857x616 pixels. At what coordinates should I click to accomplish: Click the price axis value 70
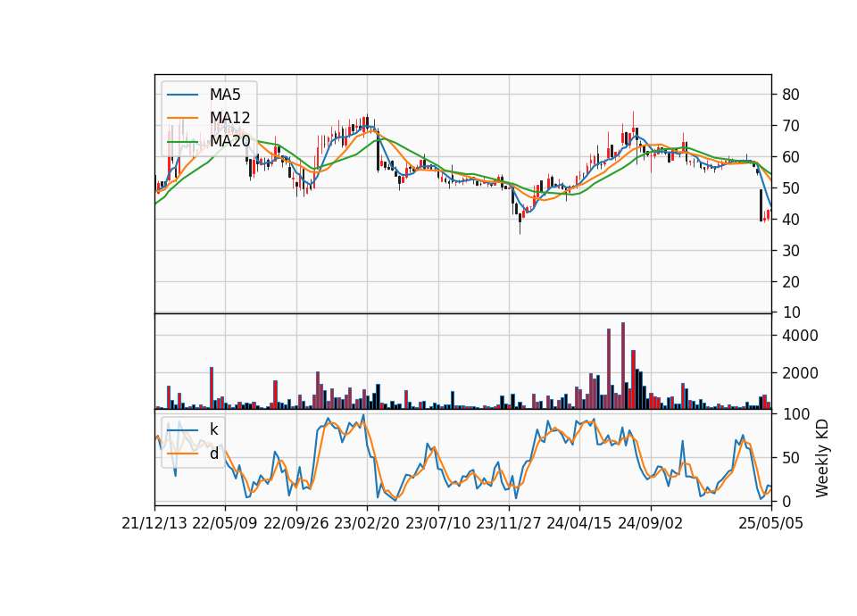pyautogui.click(x=790, y=126)
